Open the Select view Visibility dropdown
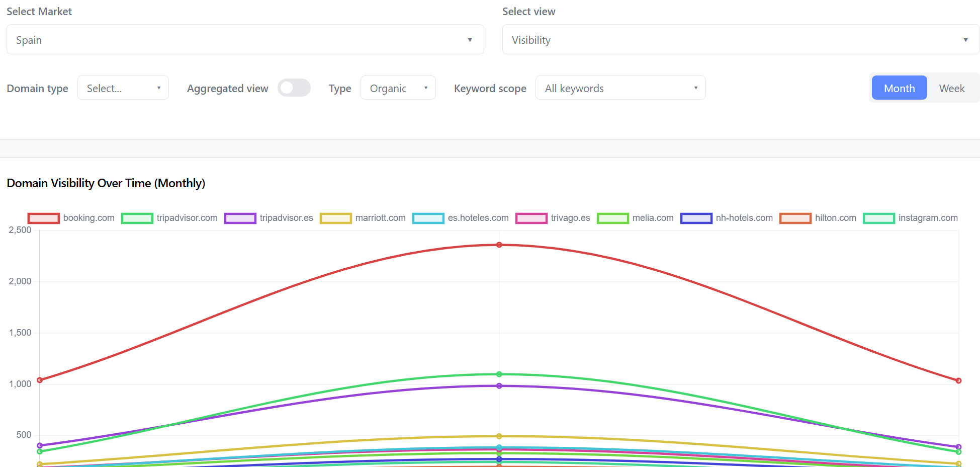The image size is (980, 467). coord(740,40)
